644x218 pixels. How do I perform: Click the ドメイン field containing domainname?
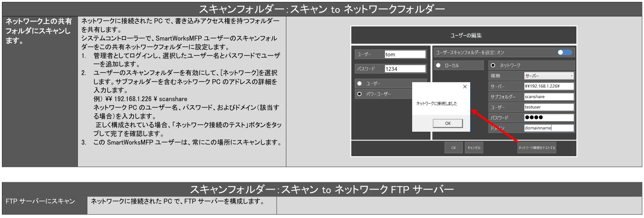click(x=549, y=128)
